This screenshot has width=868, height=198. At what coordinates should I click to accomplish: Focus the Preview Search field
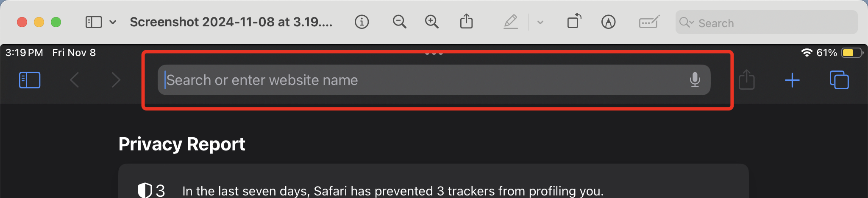click(x=766, y=23)
